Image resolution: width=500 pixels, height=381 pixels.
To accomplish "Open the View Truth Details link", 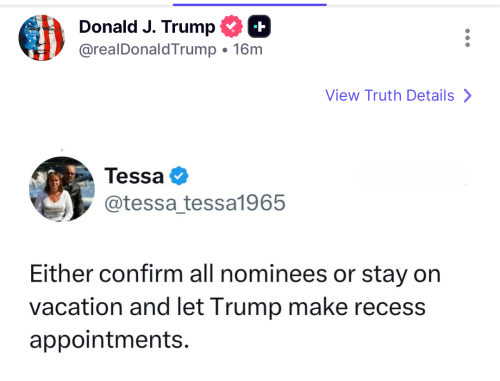I will point(398,96).
